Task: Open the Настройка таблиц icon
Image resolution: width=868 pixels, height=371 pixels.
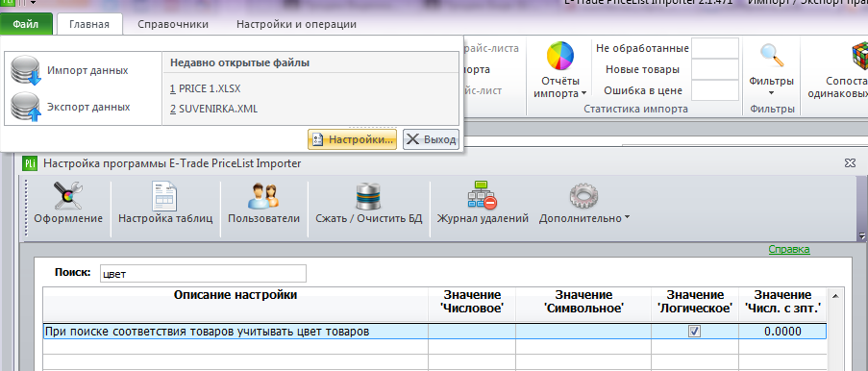Action: [x=165, y=196]
